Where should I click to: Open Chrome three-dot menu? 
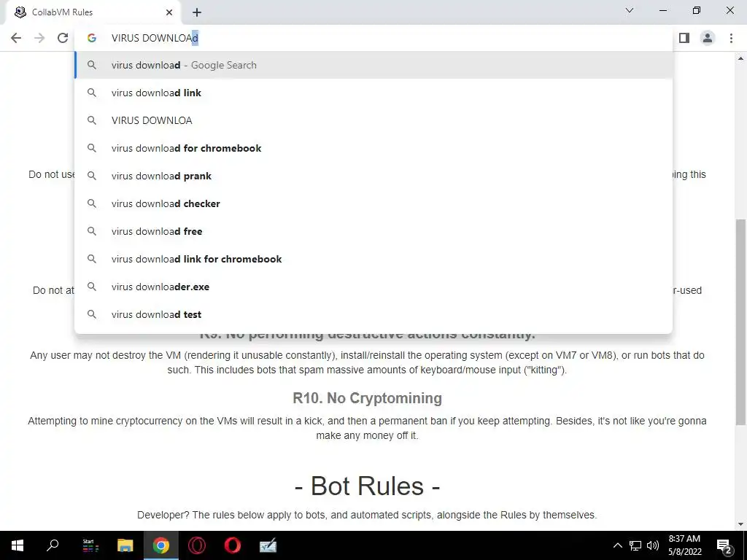[731, 38]
